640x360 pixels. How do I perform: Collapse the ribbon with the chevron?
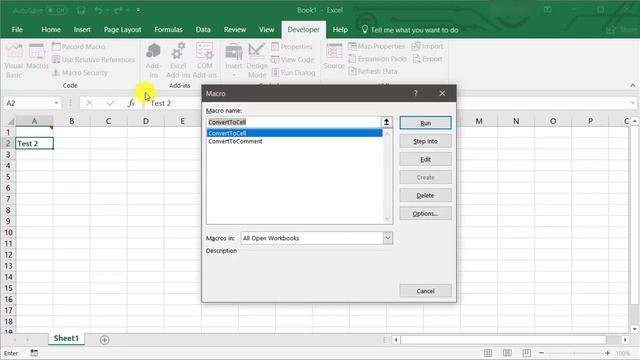(x=633, y=85)
